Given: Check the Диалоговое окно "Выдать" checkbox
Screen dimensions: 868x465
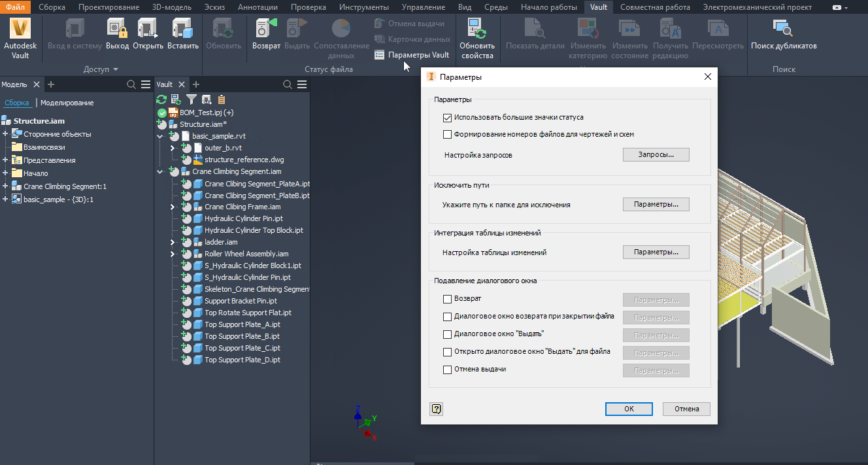Looking at the screenshot, I should [x=448, y=334].
